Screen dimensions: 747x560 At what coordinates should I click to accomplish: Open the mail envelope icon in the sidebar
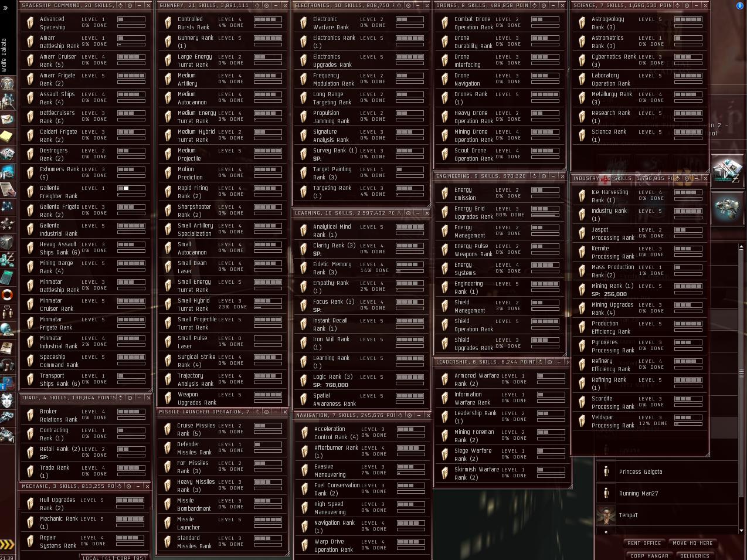pos(7,119)
